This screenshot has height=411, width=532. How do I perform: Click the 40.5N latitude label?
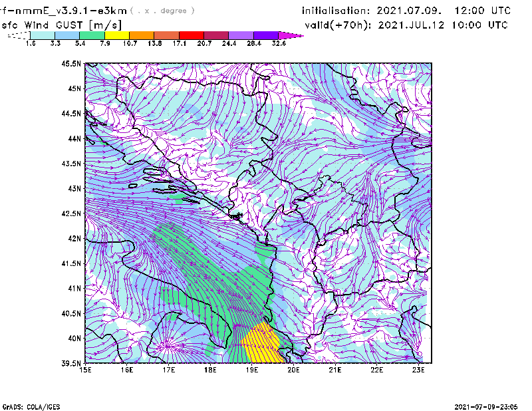[x=71, y=314]
